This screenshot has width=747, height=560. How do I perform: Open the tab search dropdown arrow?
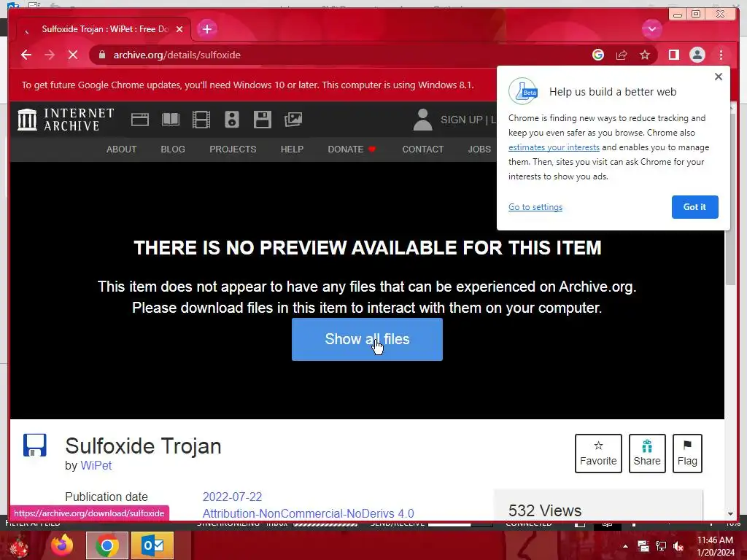(x=651, y=29)
